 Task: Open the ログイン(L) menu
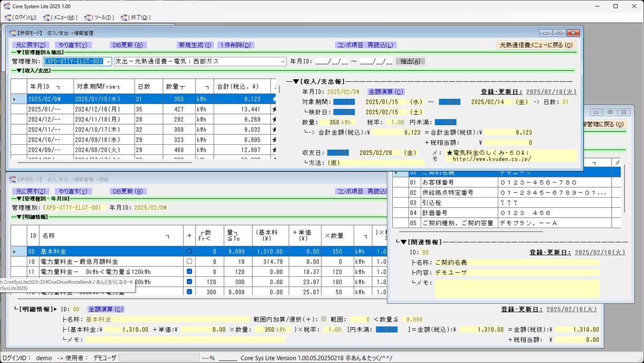[x=24, y=17]
